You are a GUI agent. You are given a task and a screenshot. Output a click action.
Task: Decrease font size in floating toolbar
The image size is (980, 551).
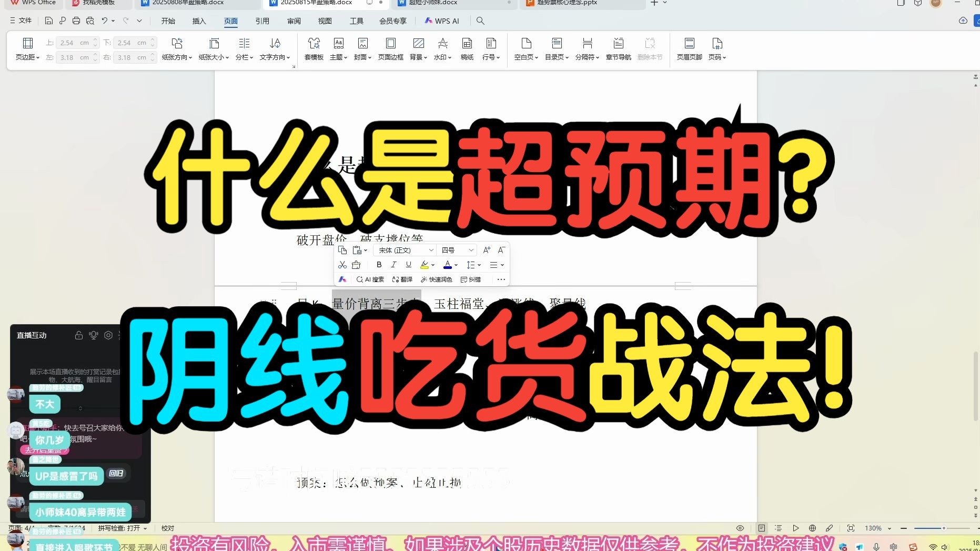point(501,250)
